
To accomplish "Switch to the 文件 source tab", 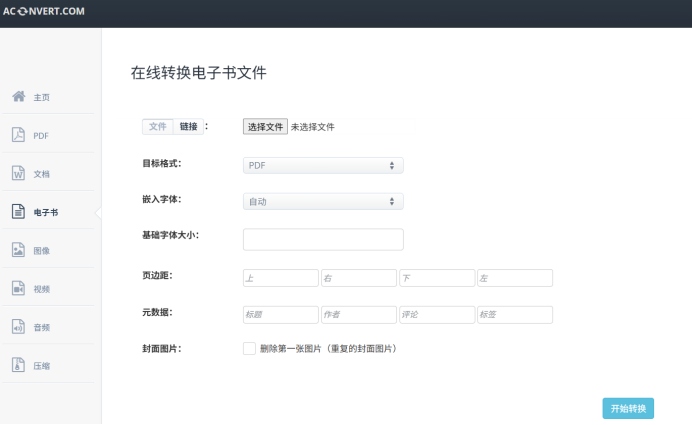I will click(158, 126).
